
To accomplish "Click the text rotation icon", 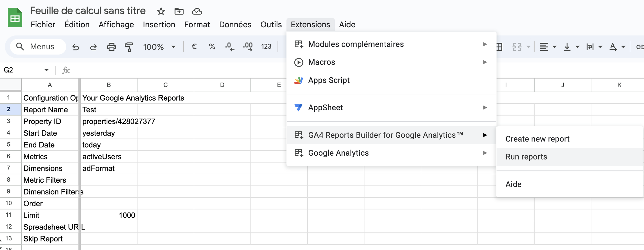I will pos(613,47).
